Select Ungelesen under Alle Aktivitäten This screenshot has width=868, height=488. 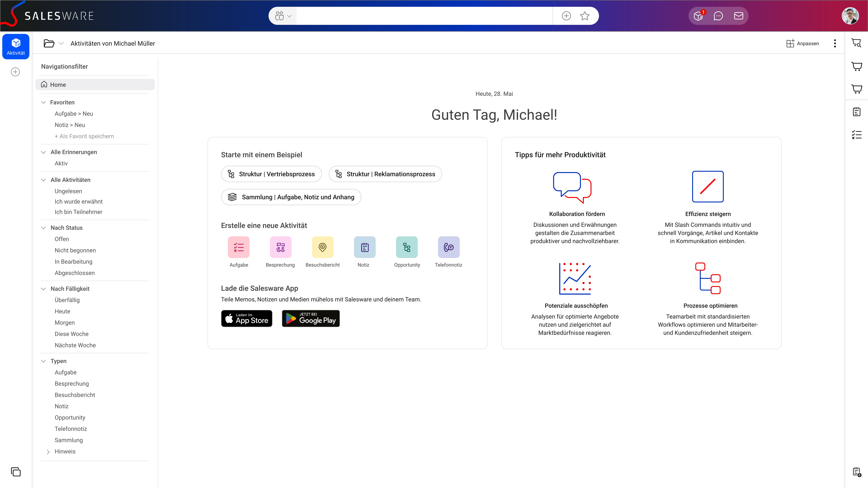[x=68, y=191]
